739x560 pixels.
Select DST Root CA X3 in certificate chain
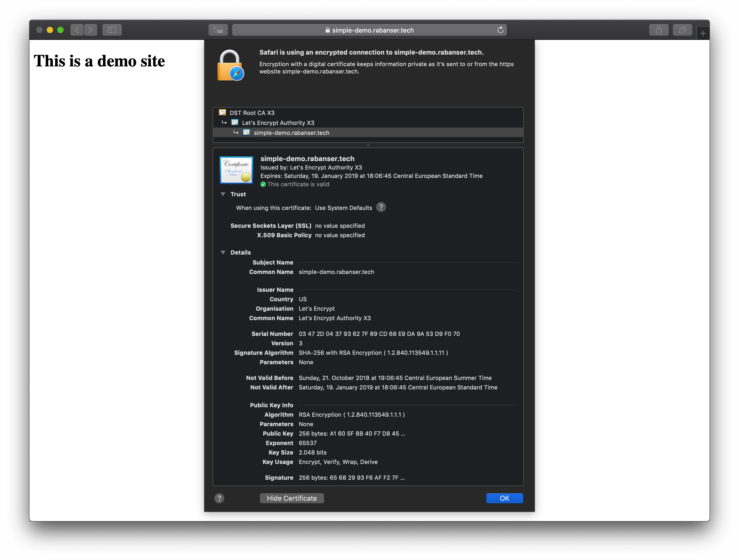tap(368, 113)
